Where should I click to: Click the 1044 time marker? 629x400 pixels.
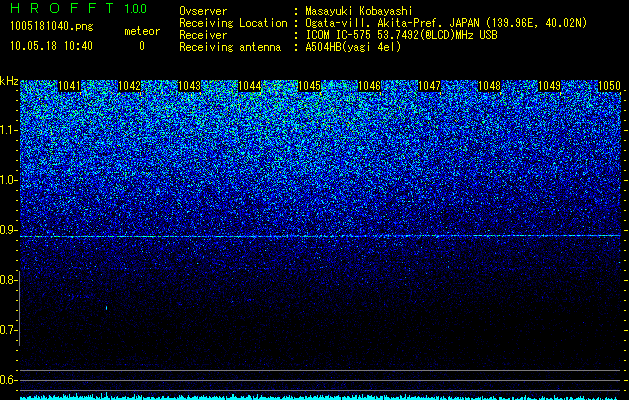[250, 86]
